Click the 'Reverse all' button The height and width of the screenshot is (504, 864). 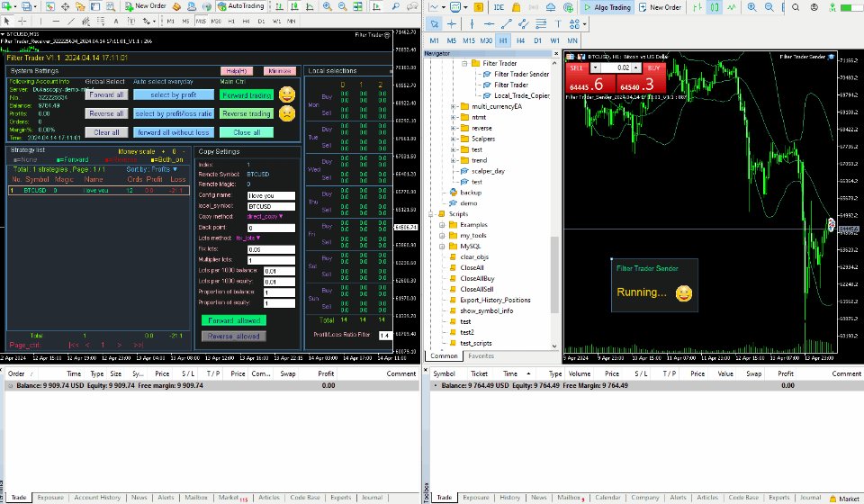pos(107,113)
